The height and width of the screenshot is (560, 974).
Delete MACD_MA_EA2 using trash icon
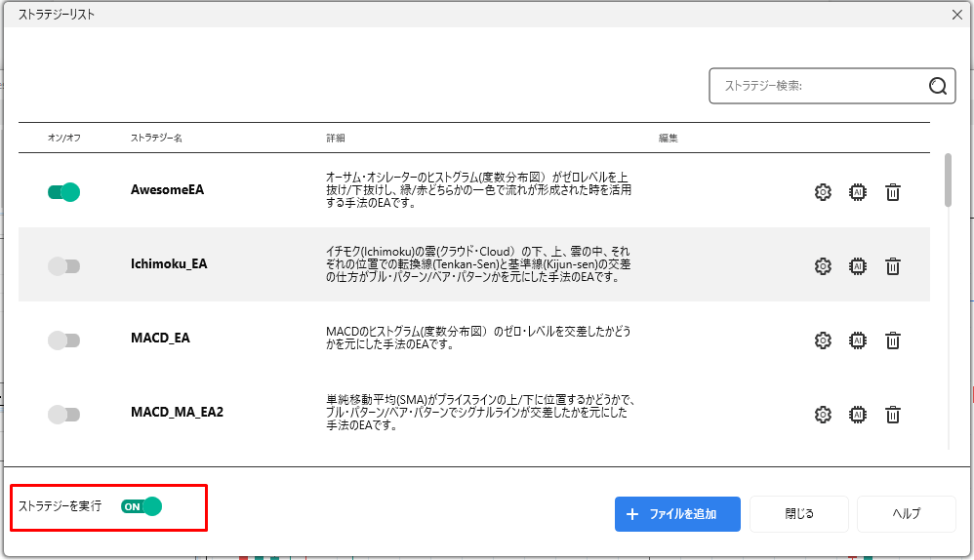[x=892, y=415]
